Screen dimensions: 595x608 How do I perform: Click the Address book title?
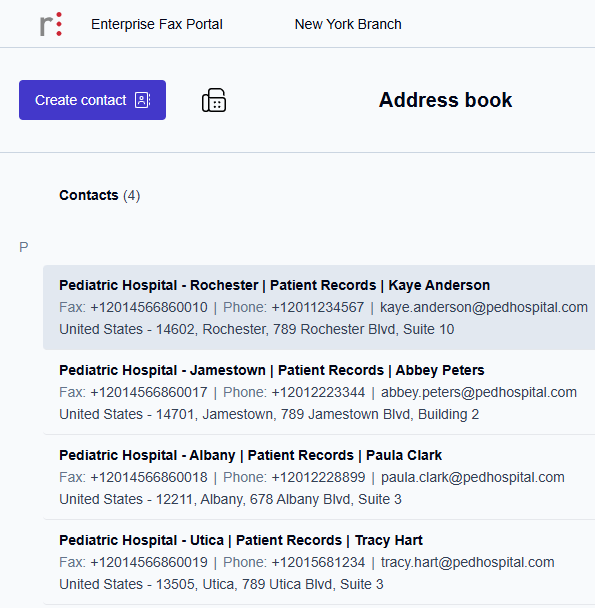pyautogui.click(x=445, y=100)
